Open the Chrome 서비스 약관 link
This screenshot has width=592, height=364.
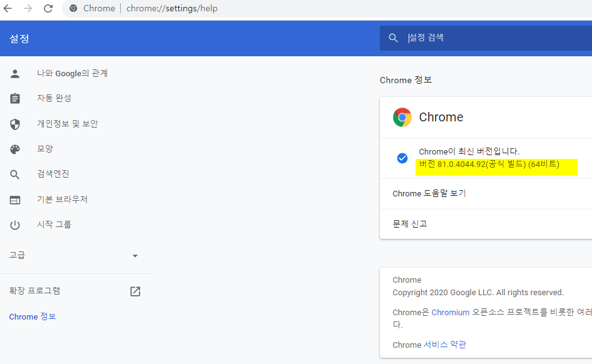tap(445, 345)
